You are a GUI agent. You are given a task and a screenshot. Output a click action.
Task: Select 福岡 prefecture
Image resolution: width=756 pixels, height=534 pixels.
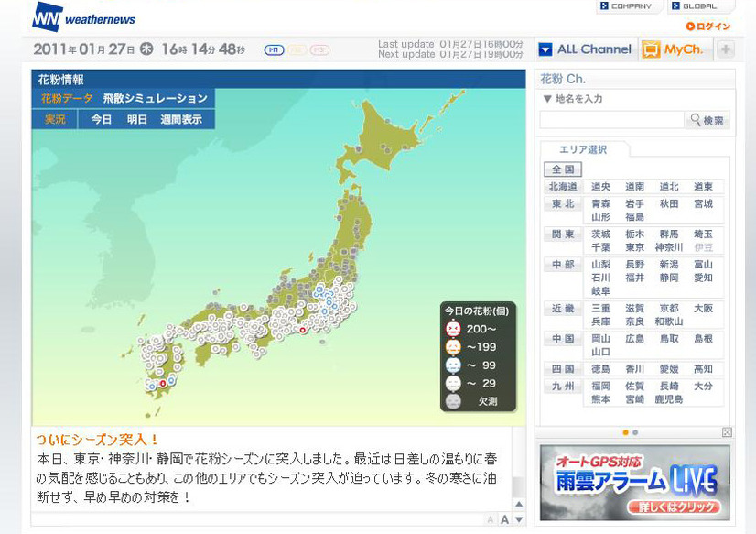point(600,387)
